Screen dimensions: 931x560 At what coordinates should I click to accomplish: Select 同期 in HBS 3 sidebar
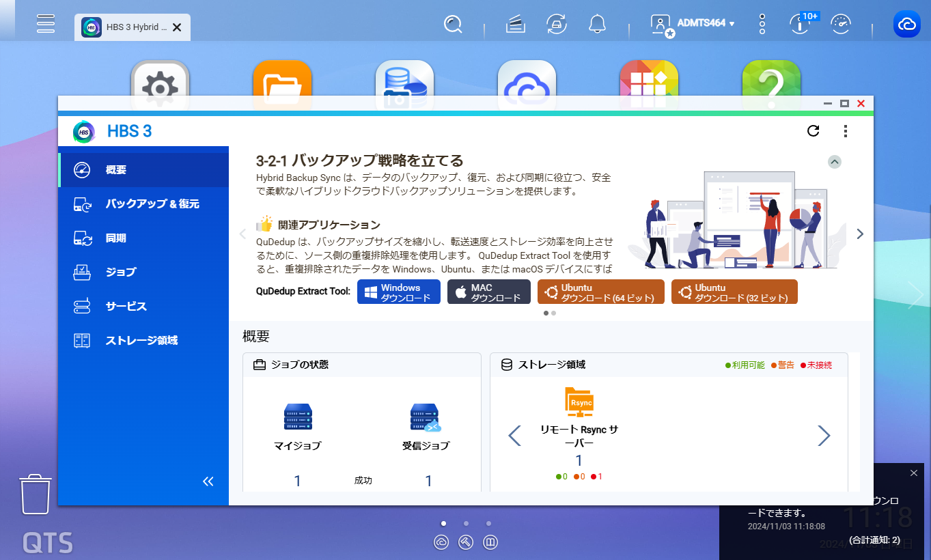pos(143,238)
